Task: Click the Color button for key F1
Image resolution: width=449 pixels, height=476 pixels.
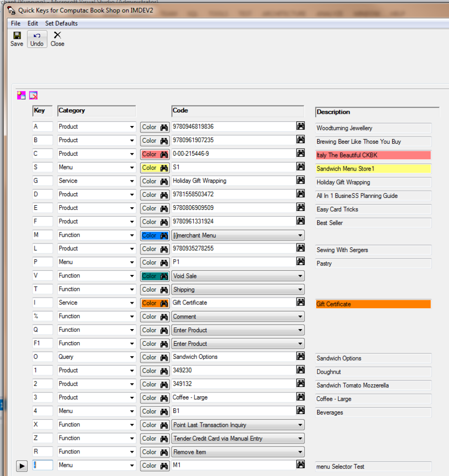Action: point(154,344)
